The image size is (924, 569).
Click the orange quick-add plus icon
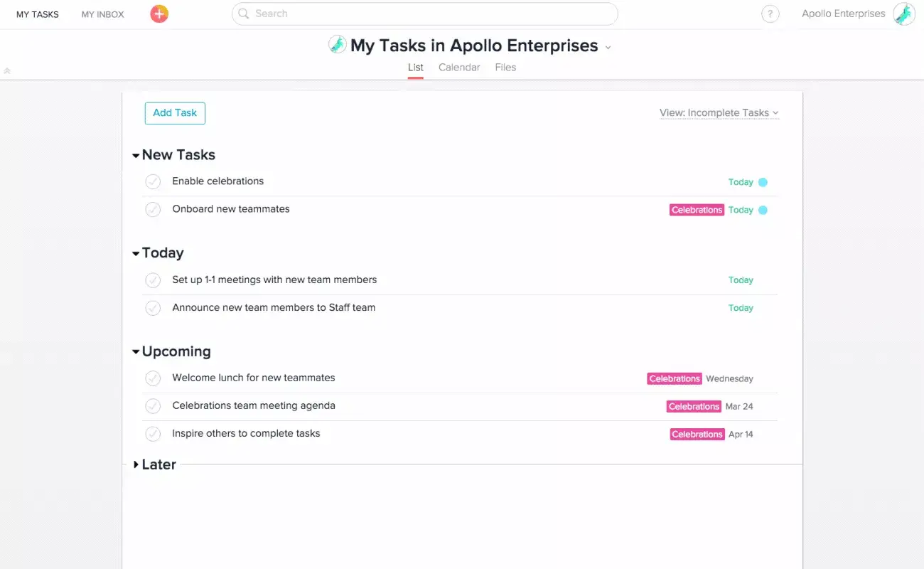click(159, 14)
